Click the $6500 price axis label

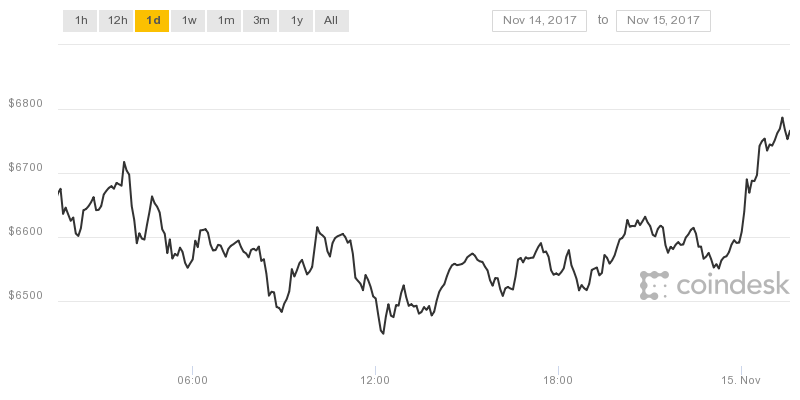(26, 296)
